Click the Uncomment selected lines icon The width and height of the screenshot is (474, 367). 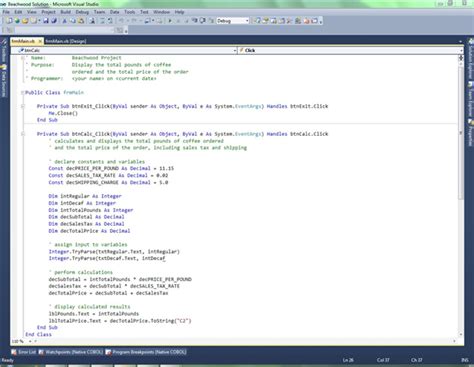pos(110,21)
